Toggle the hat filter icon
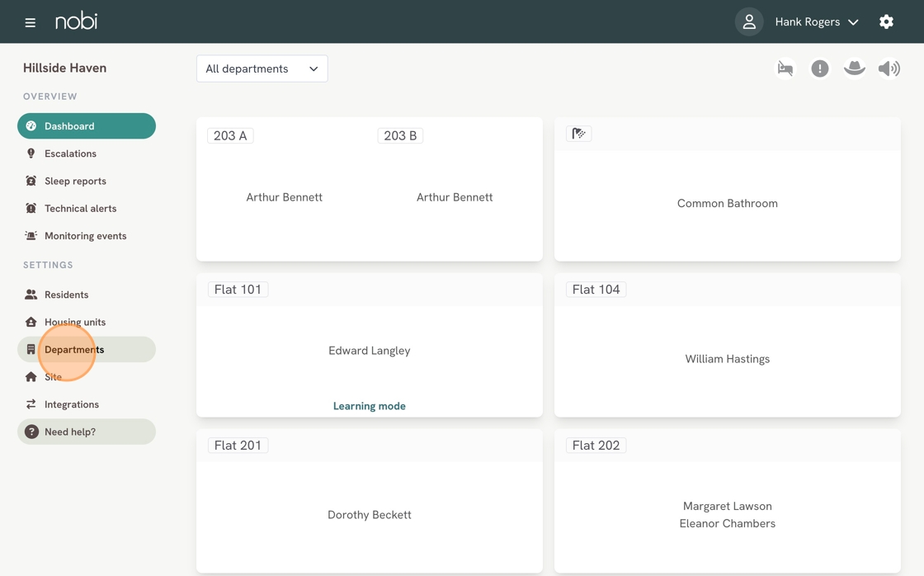924x576 pixels. [x=855, y=68]
